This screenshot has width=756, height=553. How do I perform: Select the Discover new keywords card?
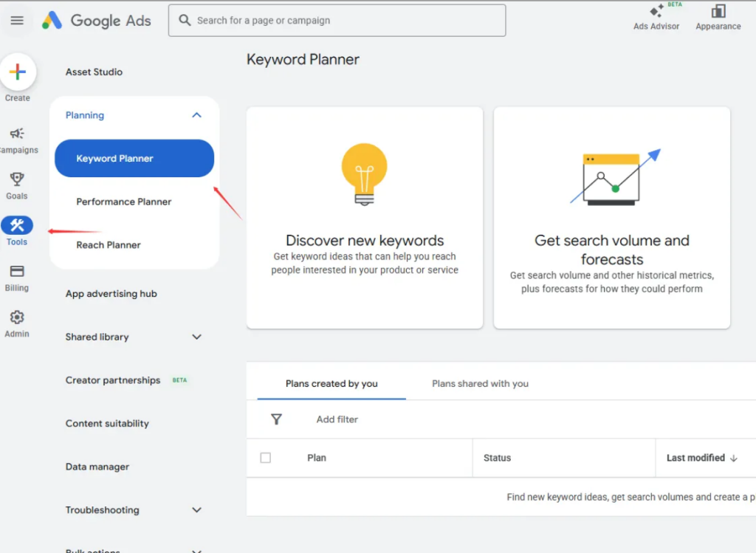(x=364, y=218)
